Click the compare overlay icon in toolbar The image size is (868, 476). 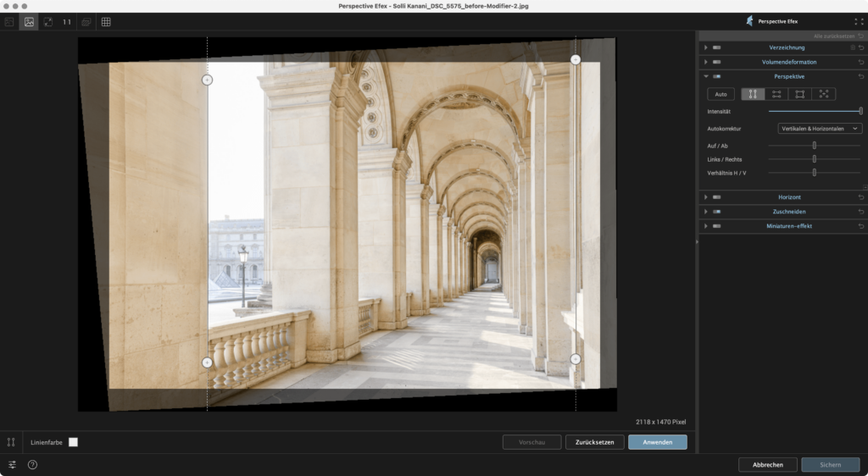86,22
